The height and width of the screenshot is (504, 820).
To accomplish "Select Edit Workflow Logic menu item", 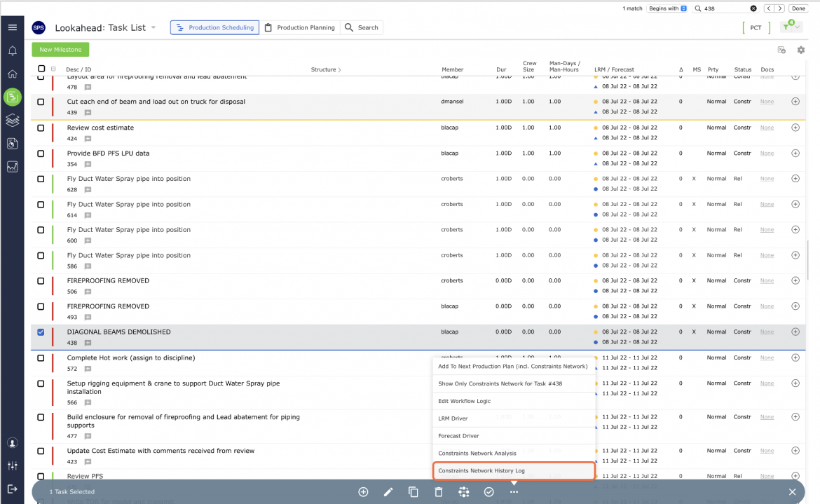I will point(514,401).
